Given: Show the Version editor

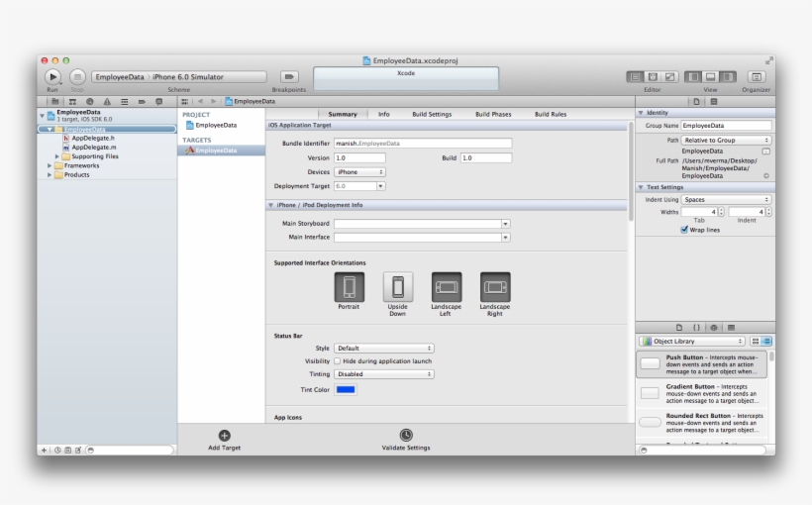Looking at the screenshot, I should point(669,76).
